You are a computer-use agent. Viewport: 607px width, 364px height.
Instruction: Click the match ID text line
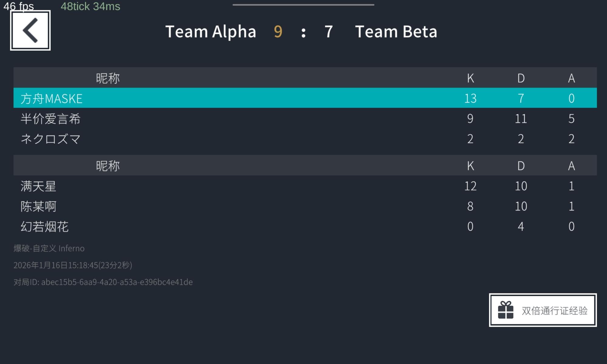coord(103,282)
